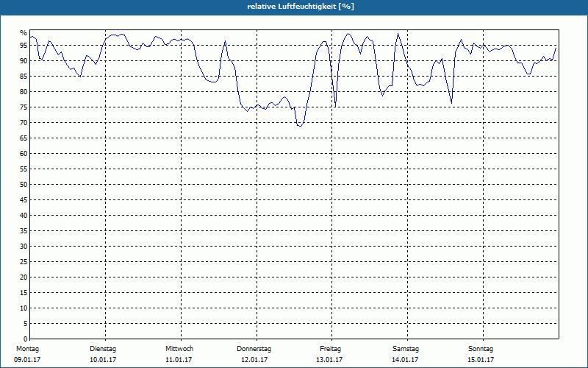Select the 'Donnerstag' day label
This screenshot has width=588, height=368.
click(x=254, y=349)
